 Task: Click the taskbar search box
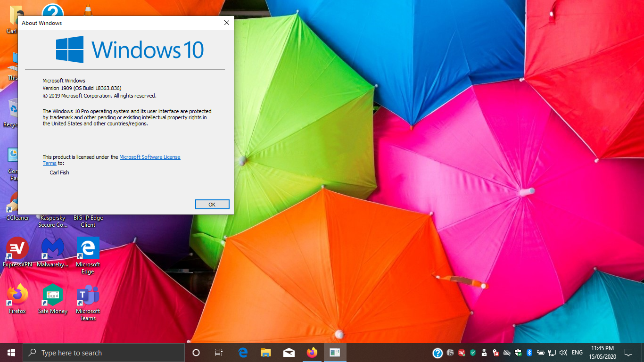click(104, 353)
